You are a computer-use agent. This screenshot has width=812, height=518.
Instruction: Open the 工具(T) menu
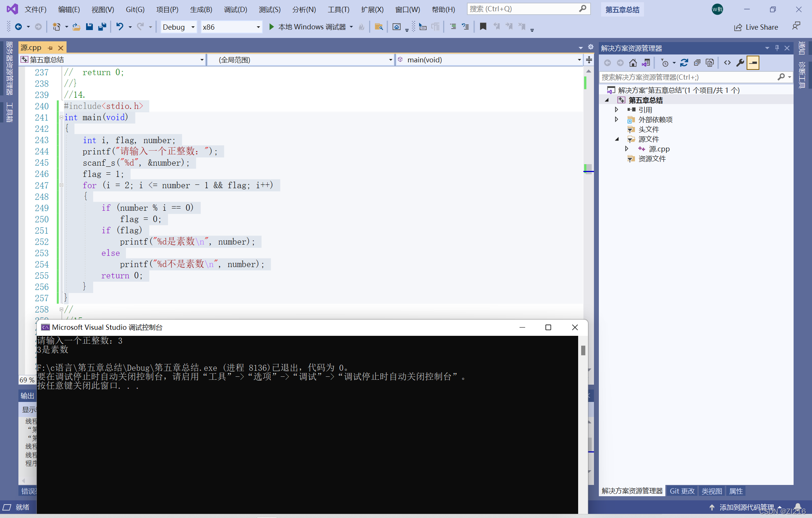pyautogui.click(x=338, y=9)
